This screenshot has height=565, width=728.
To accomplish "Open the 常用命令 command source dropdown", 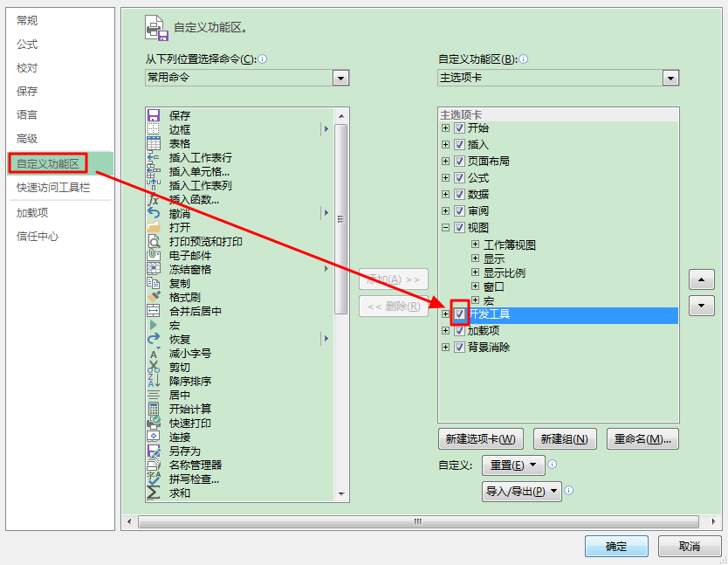I will [340, 78].
